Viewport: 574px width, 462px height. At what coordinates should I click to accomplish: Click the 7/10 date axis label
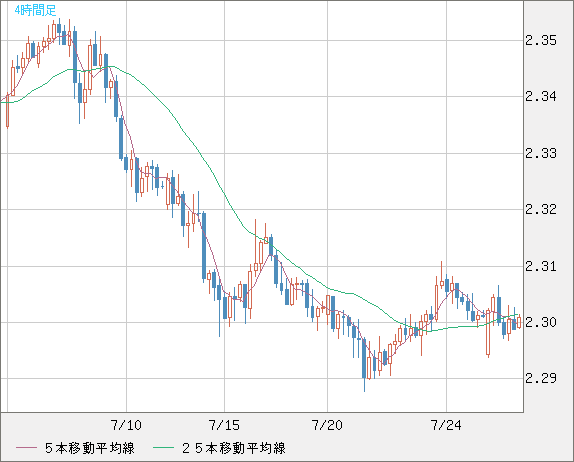(126, 425)
